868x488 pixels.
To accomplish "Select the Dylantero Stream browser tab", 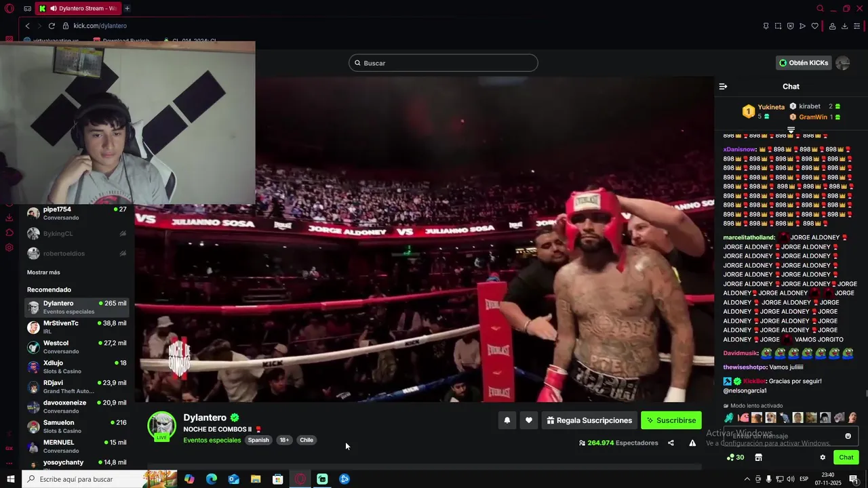I will (77, 8).
